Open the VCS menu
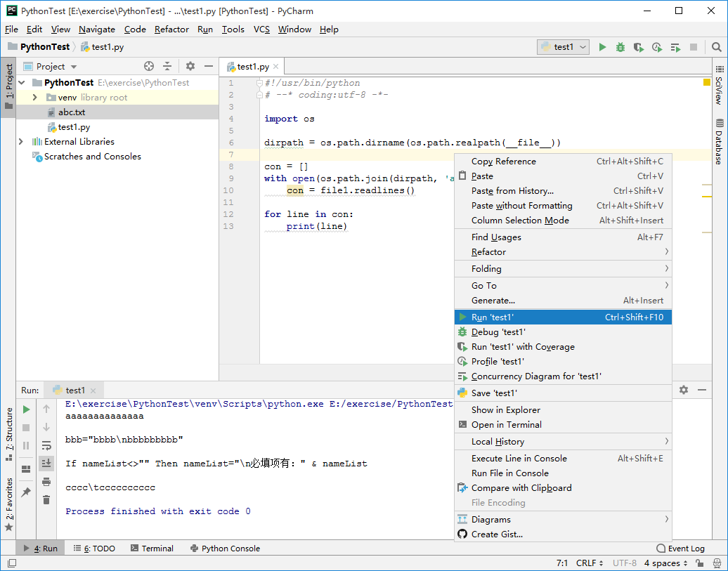 [261, 29]
